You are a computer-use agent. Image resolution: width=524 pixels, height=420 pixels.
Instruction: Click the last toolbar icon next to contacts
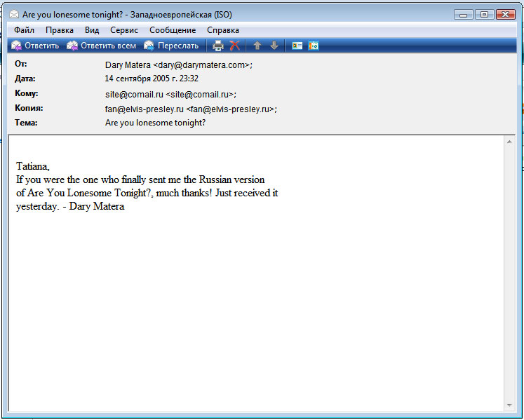[314, 46]
